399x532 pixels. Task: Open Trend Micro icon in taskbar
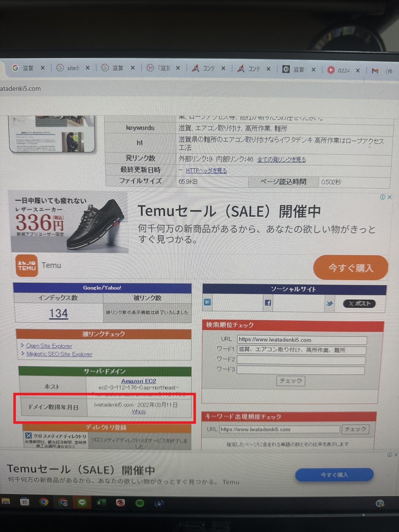[120, 502]
